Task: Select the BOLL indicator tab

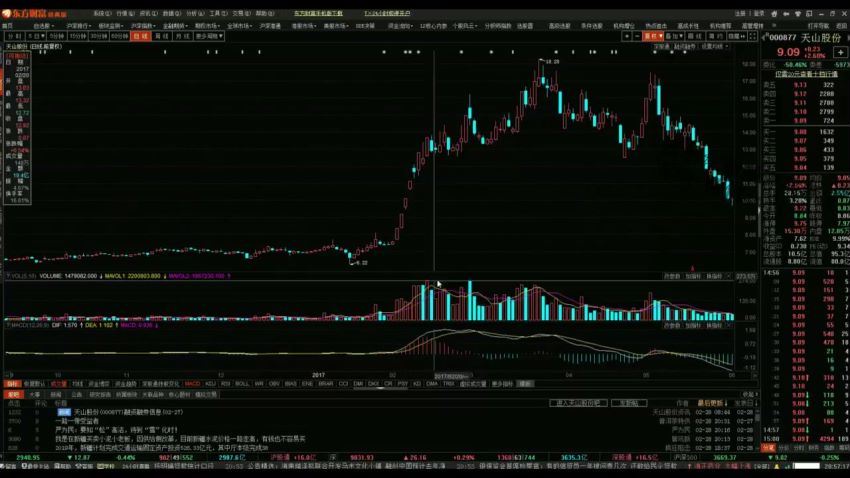Action: click(242, 384)
